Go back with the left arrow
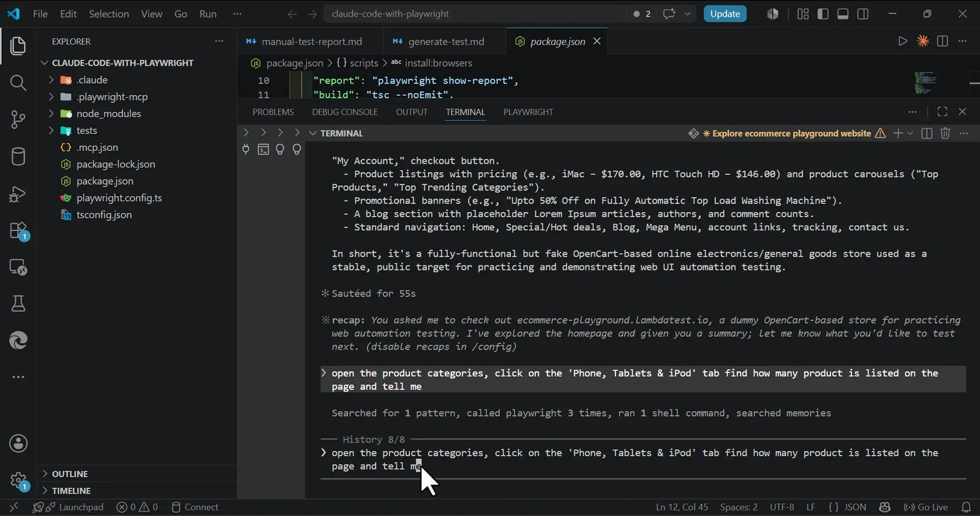 pyautogui.click(x=292, y=14)
